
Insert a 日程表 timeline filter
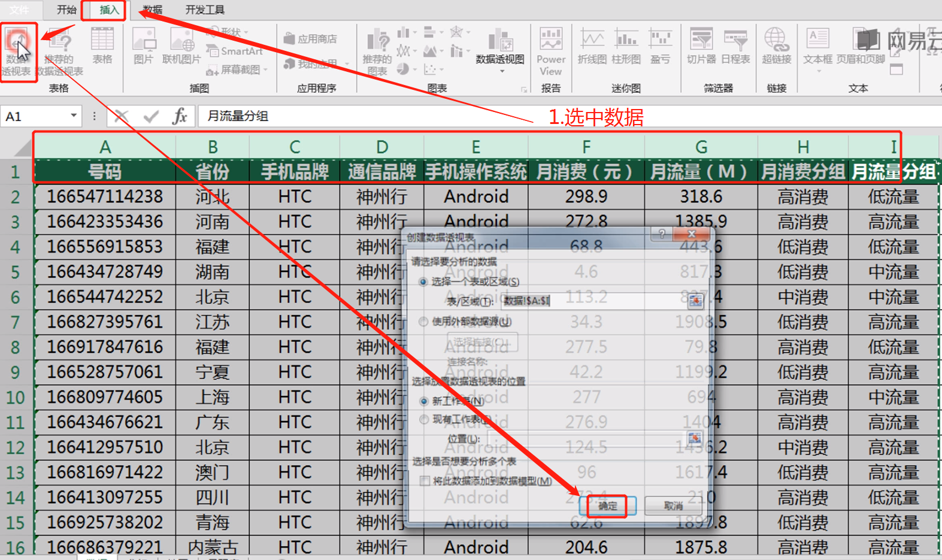[x=735, y=47]
